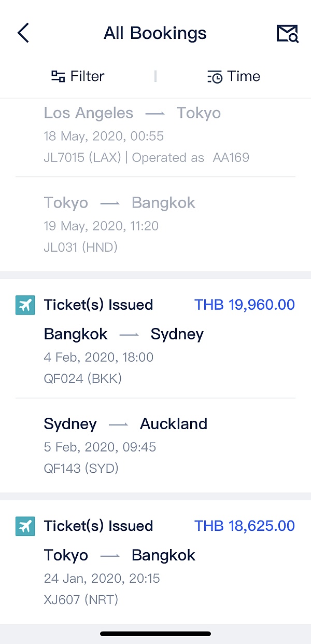This screenshot has width=311, height=644.
Task: Select the Time sorting icon
Action: [x=215, y=76]
